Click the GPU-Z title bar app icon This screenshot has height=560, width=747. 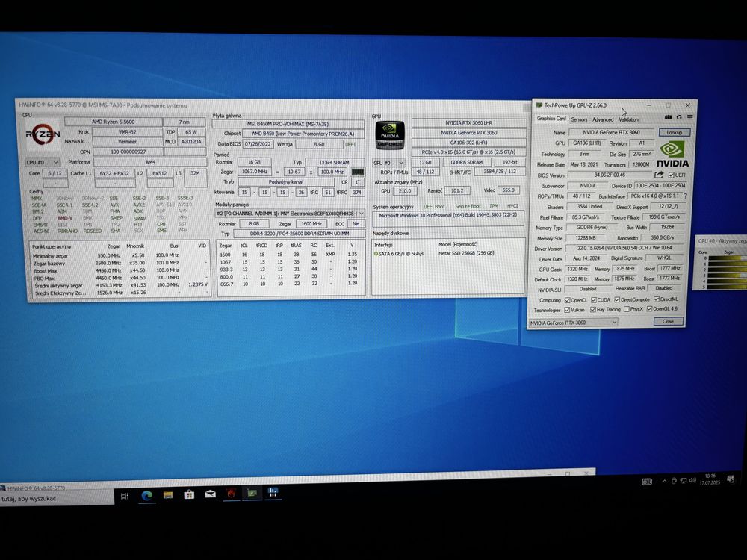(539, 105)
